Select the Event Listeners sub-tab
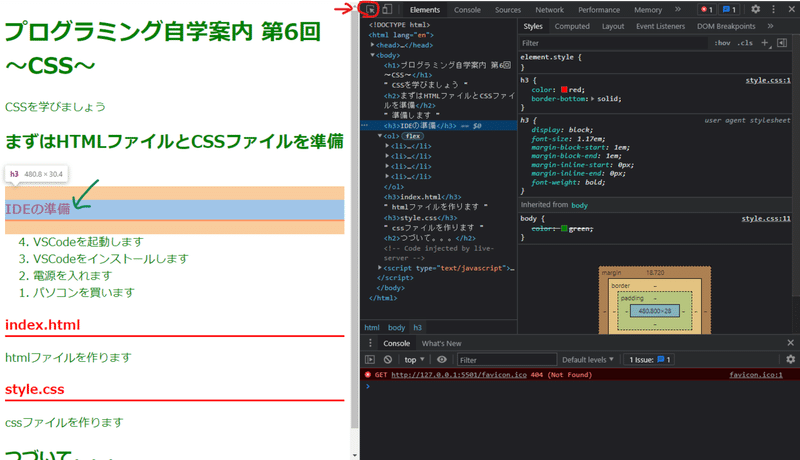The width and height of the screenshot is (800, 460). (x=660, y=26)
